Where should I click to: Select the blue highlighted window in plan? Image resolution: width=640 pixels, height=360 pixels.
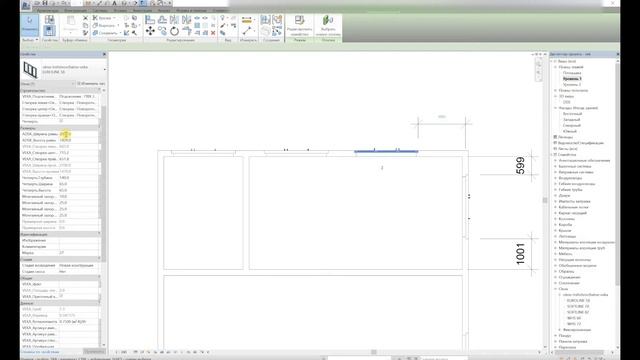coord(386,151)
